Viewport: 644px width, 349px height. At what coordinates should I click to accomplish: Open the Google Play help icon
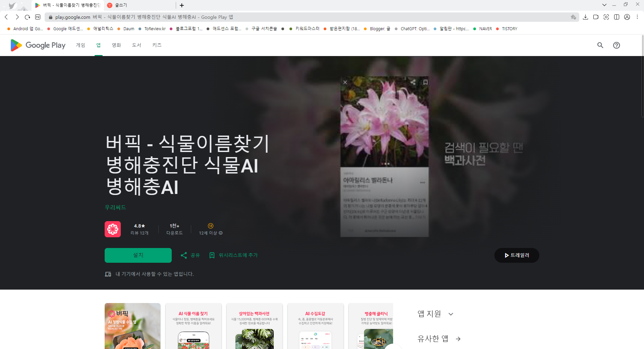coord(617,45)
